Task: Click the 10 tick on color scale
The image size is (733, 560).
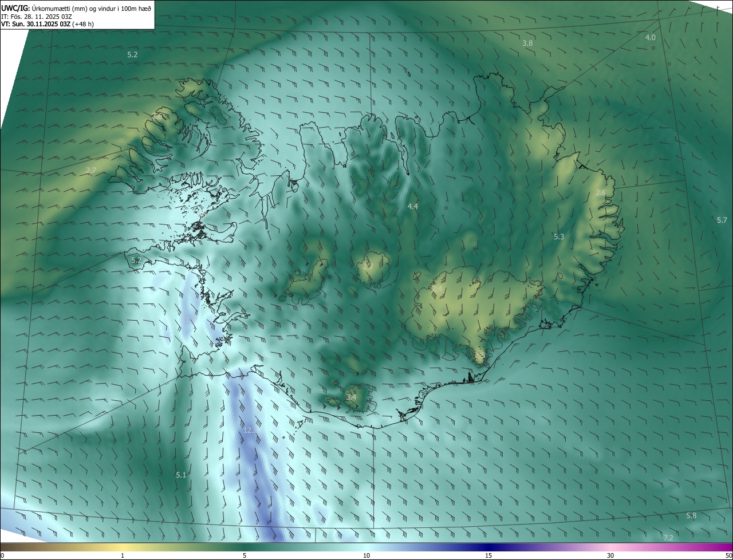Action: [366, 555]
